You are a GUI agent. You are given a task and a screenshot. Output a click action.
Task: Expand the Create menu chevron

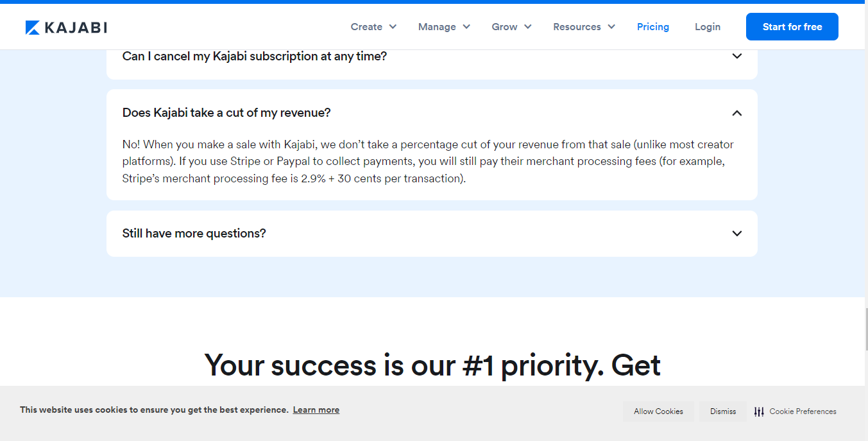393,27
